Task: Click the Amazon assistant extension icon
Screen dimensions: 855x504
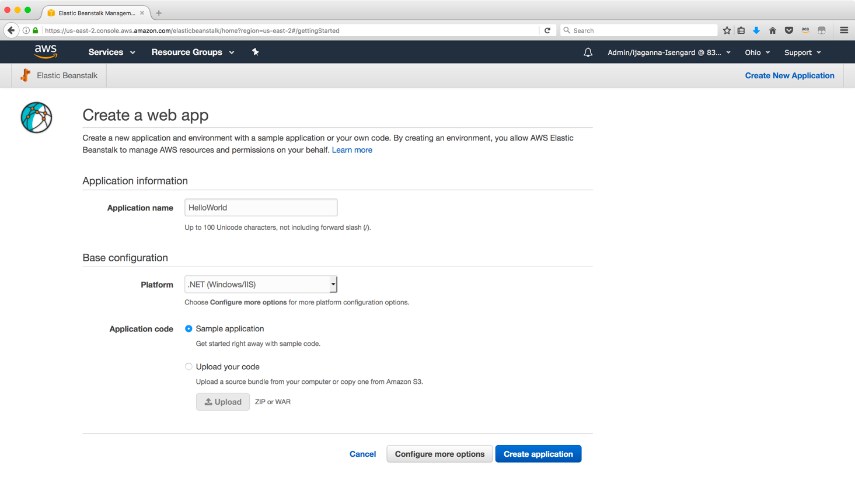Action: tap(805, 30)
